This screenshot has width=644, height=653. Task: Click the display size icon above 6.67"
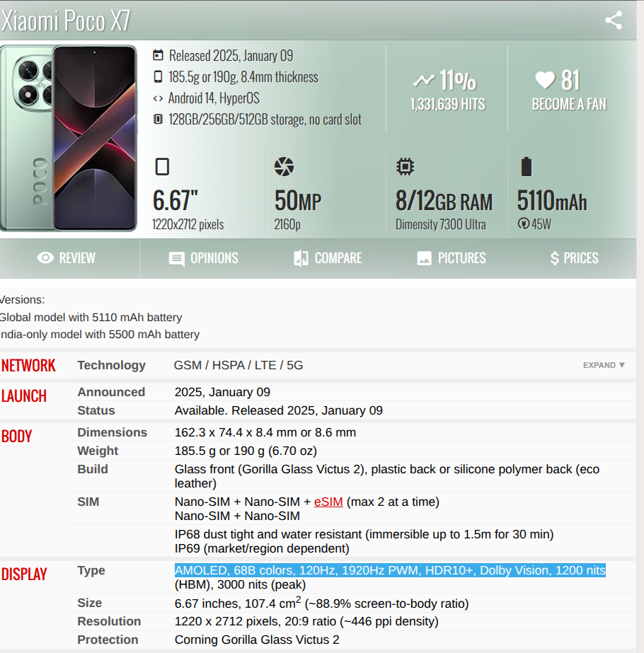pos(162,166)
